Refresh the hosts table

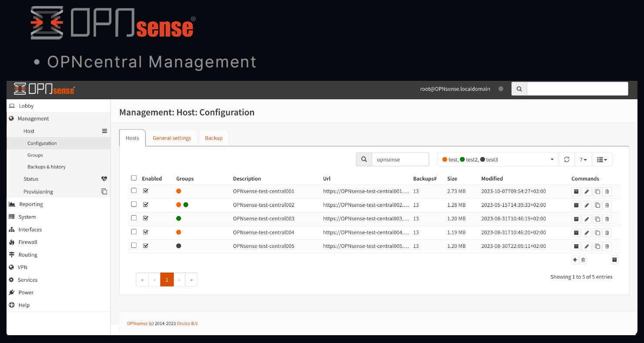[567, 160]
